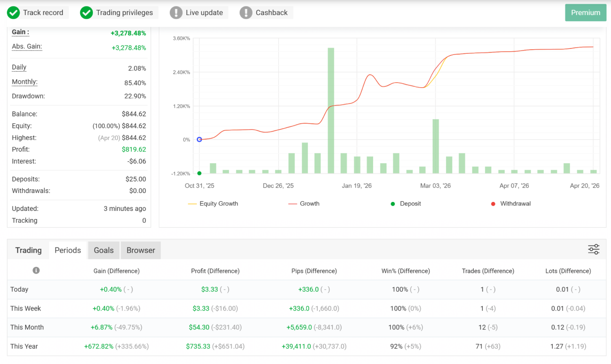The image size is (611, 364).
Task: Click the green deposit dot on the chart
Action: [x=199, y=173]
